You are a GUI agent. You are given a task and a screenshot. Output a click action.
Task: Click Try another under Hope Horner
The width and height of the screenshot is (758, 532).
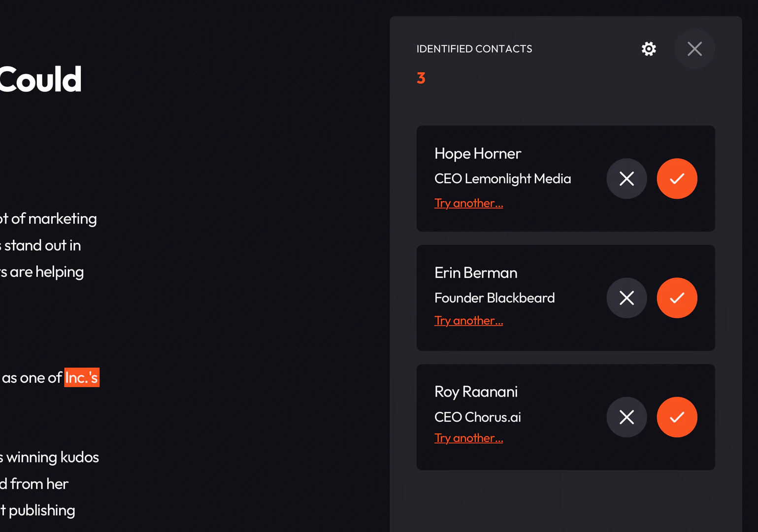[468, 203]
